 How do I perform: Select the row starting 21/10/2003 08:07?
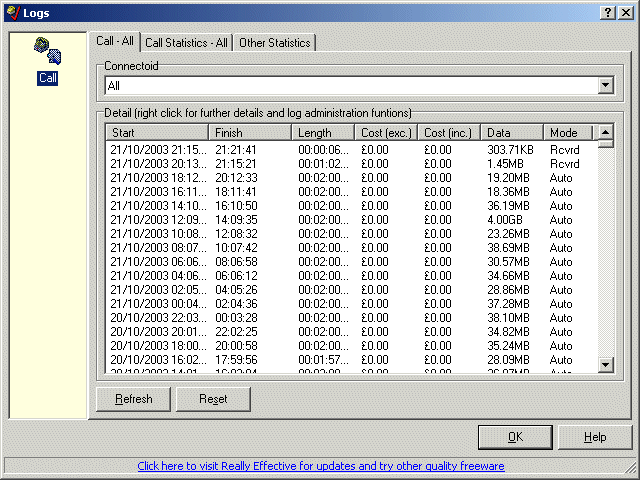351,248
